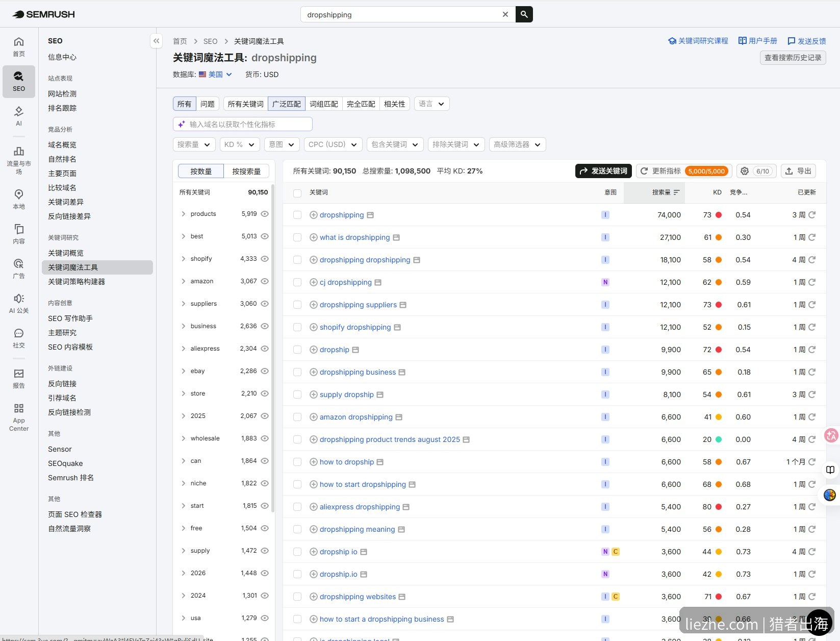
Task: Toggle eye icon for wholesale group
Action: coord(265,438)
